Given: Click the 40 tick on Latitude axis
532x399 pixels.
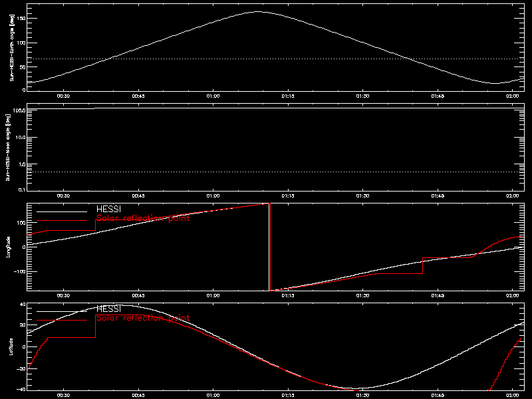Looking at the screenshot, I should (23, 305).
